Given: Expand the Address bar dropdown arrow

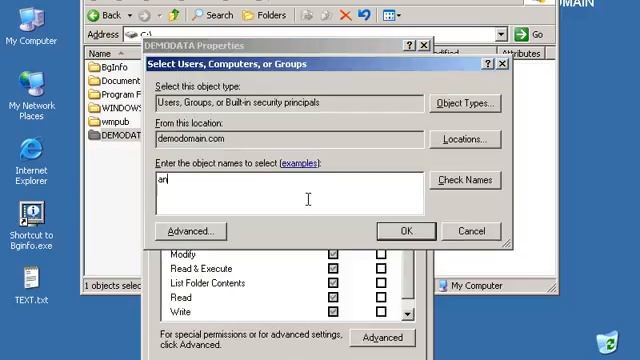Looking at the screenshot, I should [x=501, y=35].
